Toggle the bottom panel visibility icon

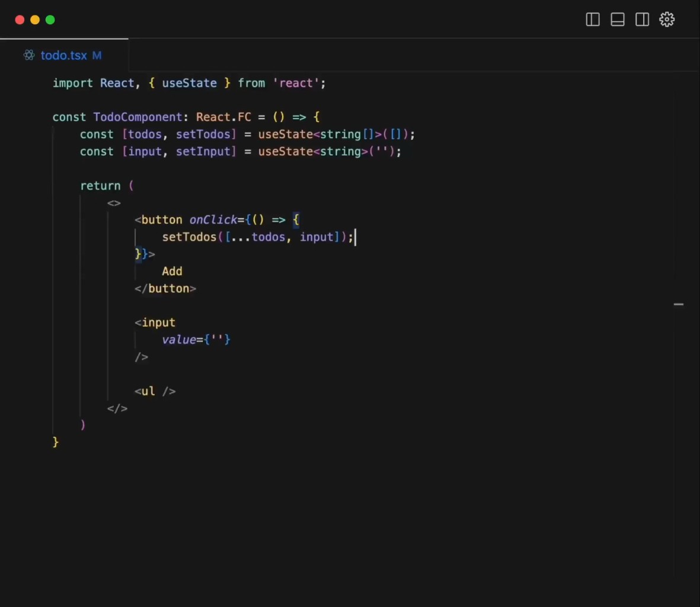pos(618,20)
